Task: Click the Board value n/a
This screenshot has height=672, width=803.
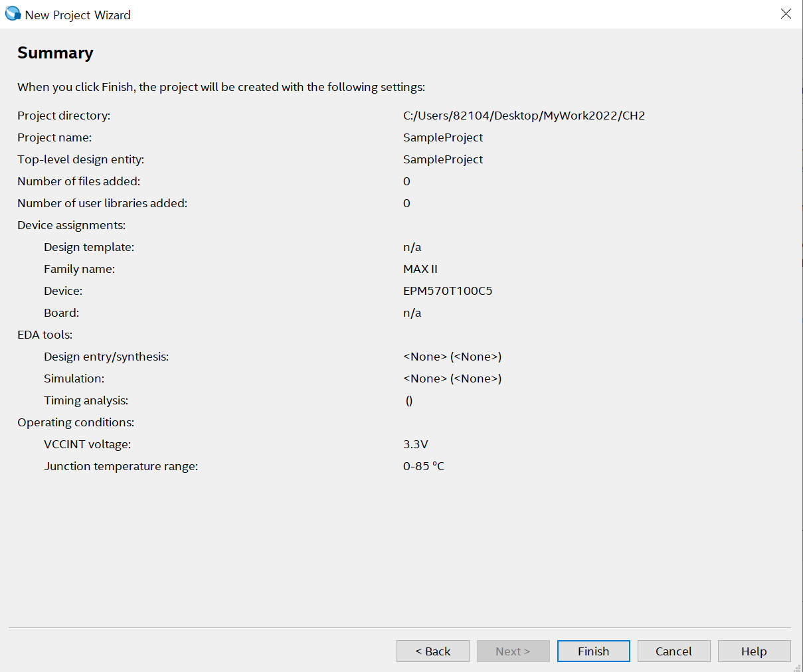Action: tap(412, 313)
